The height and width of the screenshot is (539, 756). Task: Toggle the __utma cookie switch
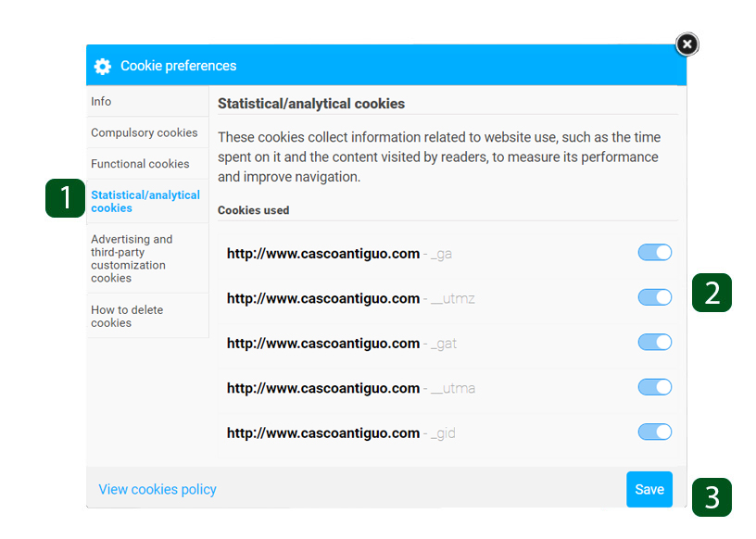tap(655, 386)
